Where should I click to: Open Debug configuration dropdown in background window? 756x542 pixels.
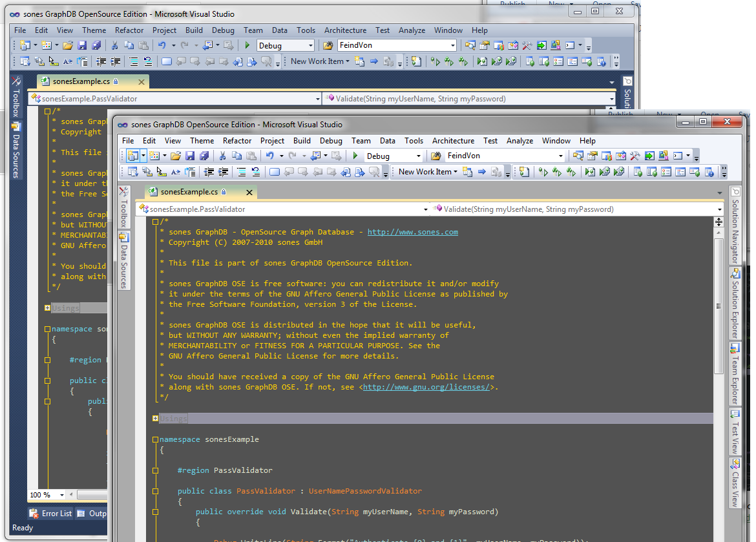(x=311, y=46)
